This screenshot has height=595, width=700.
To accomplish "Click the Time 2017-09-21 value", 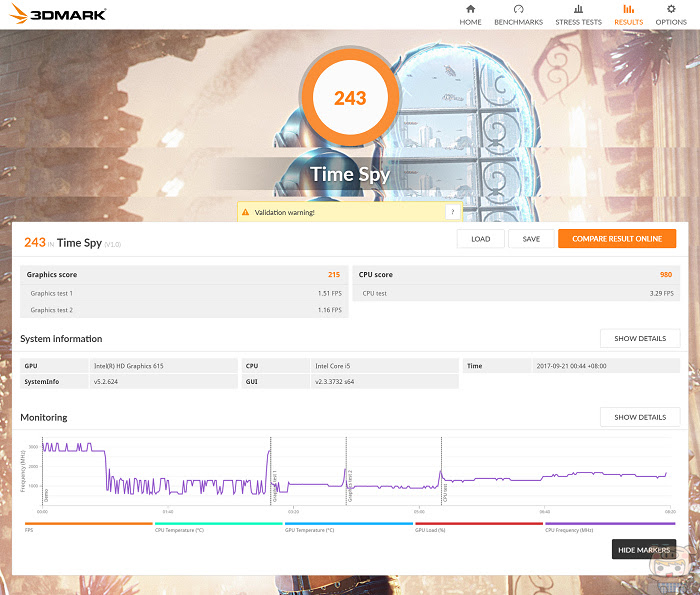I will click(x=571, y=366).
